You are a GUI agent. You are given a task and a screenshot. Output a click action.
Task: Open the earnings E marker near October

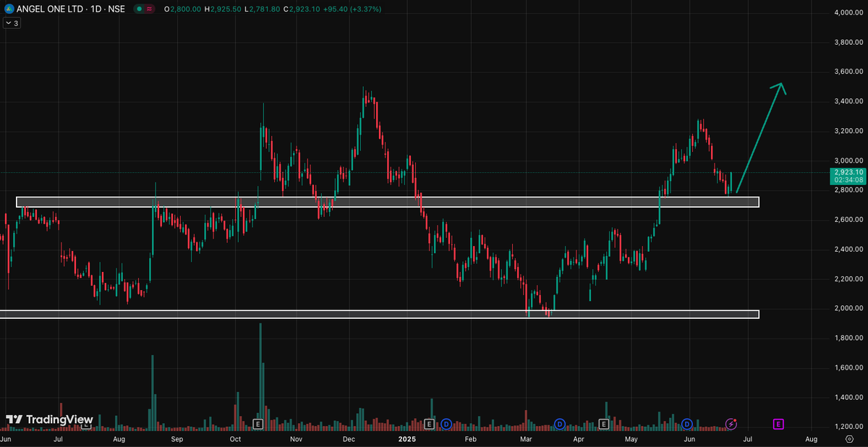pyautogui.click(x=258, y=423)
